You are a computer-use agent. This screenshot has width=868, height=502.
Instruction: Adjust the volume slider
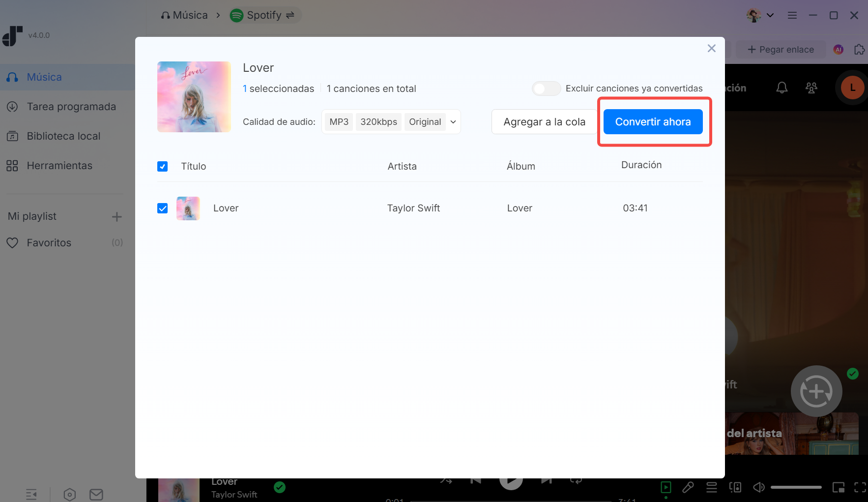coord(796,487)
